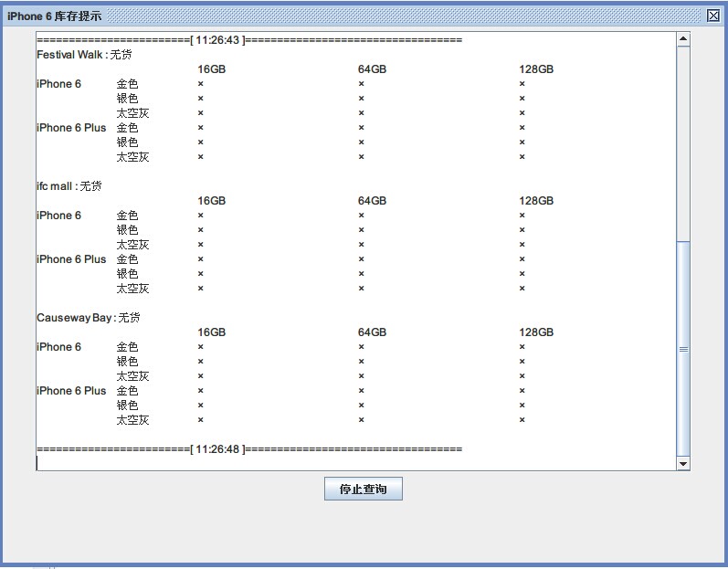
Task: Click 128GB × for Causeway Bay iPhone 6 Plus 太空灰
Action: pos(522,420)
